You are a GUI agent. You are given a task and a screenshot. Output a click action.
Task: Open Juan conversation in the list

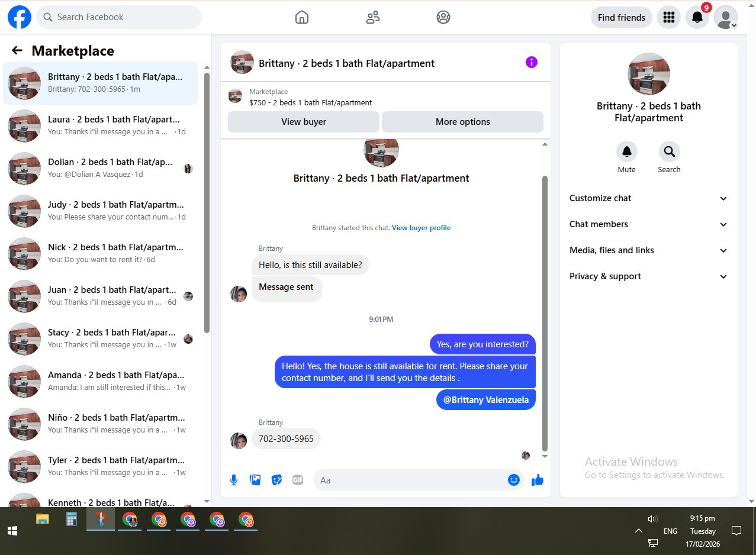coord(101,296)
